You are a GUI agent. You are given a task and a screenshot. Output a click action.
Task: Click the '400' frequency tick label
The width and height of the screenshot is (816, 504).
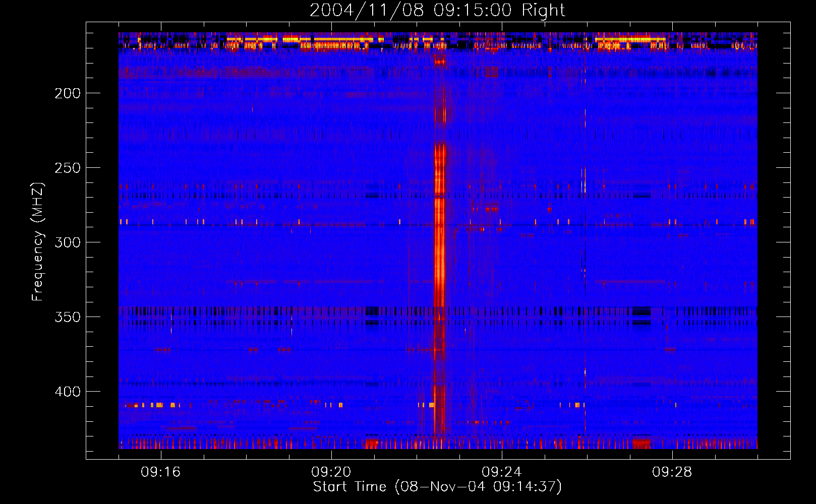[x=68, y=392]
